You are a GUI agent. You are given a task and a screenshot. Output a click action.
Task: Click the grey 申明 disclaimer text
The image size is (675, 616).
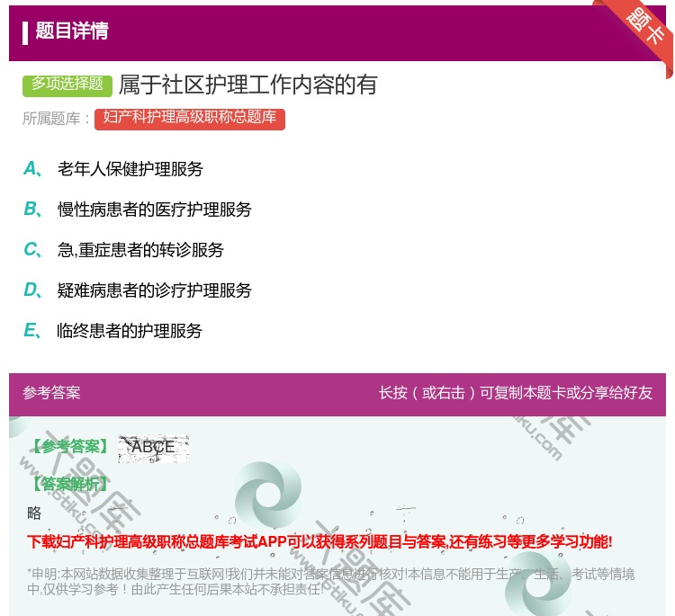pyautogui.click(x=330, y=581)
